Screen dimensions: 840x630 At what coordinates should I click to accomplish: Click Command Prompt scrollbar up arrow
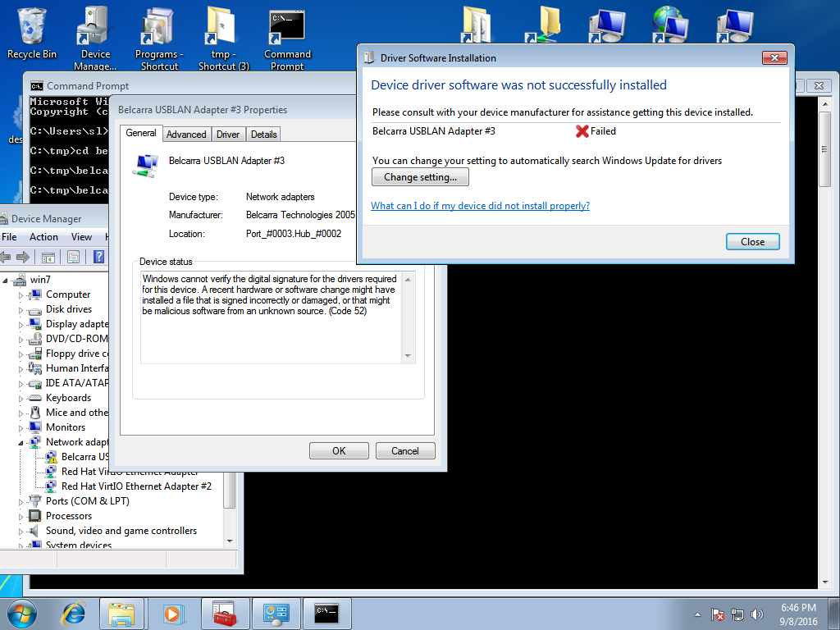tap(825, 104)
